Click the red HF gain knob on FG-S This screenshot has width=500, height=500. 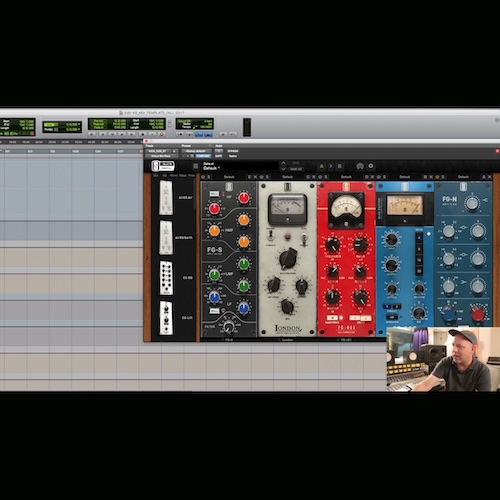(x=244, y=198)
